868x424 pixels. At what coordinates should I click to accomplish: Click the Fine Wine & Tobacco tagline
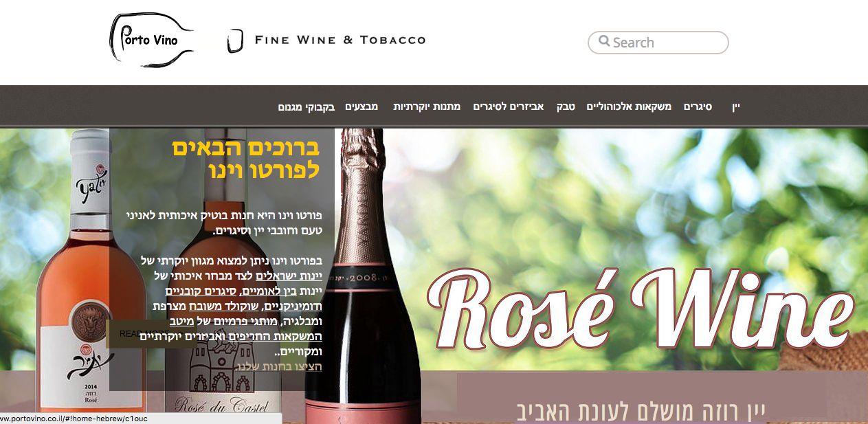click(x=340, y=40)
